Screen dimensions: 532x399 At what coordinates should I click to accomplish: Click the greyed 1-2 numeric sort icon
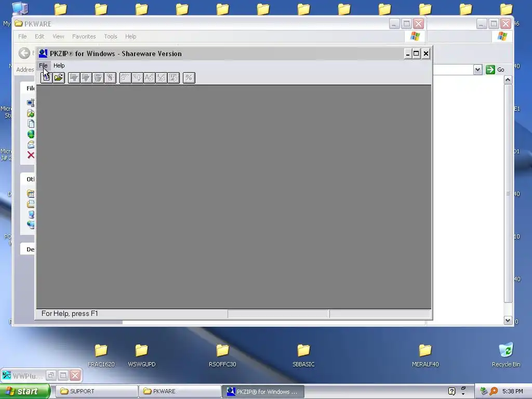click(x=162, y=78)
